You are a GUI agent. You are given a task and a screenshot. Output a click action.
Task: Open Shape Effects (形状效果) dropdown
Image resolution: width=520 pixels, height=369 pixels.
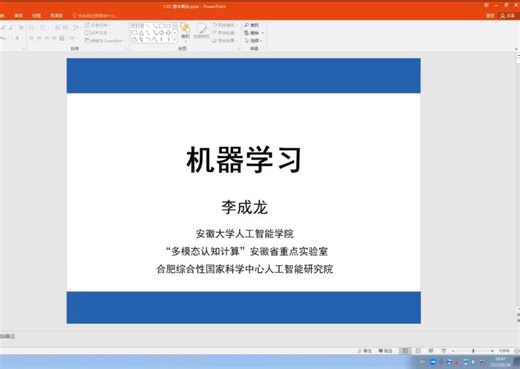225,40
